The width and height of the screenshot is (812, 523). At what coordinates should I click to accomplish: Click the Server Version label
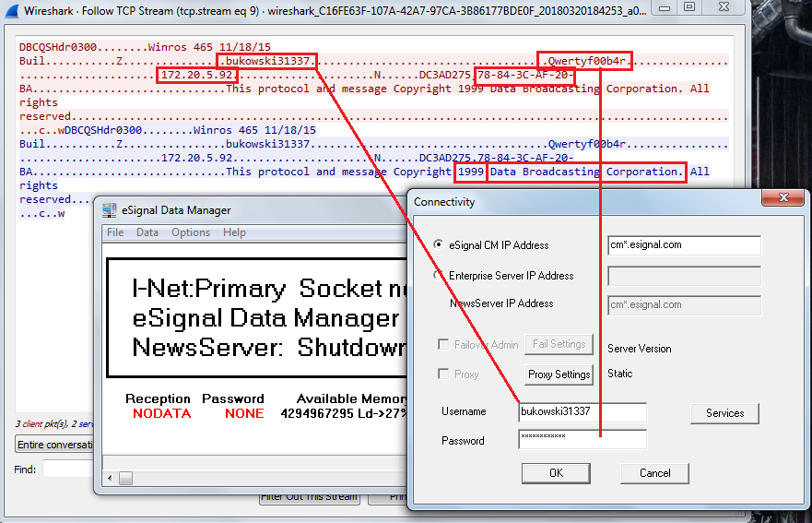(x=639, y=349)
